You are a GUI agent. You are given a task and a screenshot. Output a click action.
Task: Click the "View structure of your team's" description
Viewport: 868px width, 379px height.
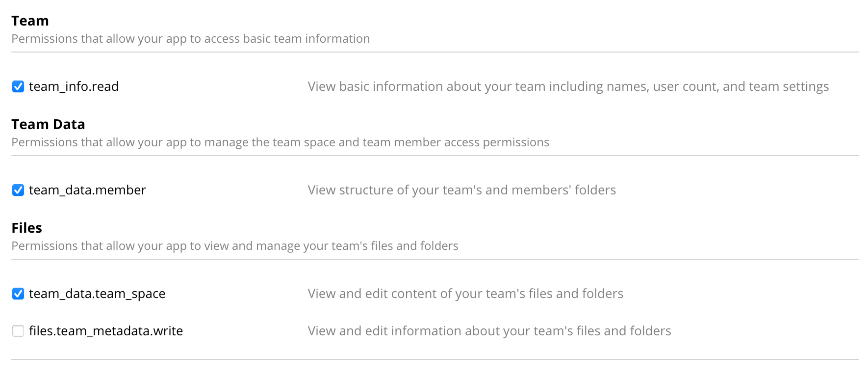[461, 190]
